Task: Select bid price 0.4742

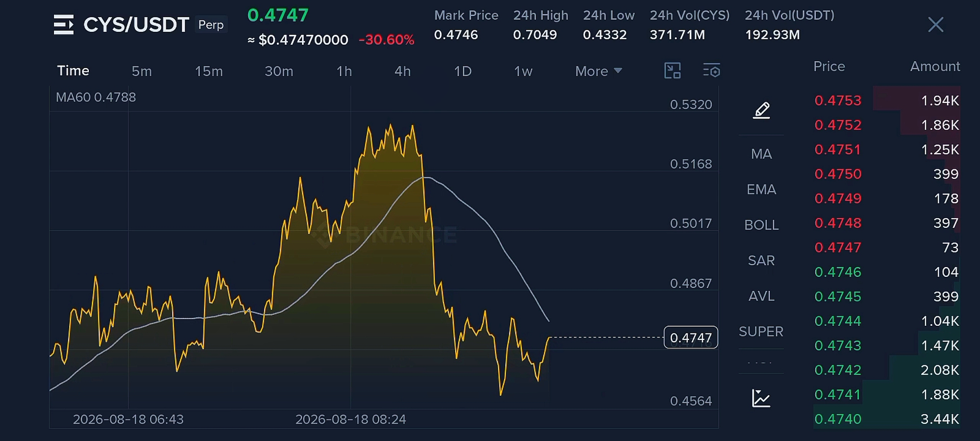Action: click(838, 370)
